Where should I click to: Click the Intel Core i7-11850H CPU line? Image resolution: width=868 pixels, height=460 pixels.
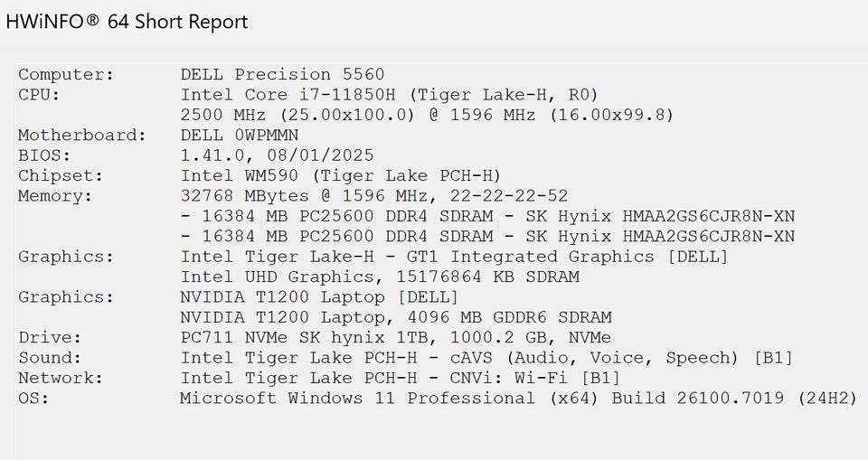pyautogui.click(x=389, y=95)
